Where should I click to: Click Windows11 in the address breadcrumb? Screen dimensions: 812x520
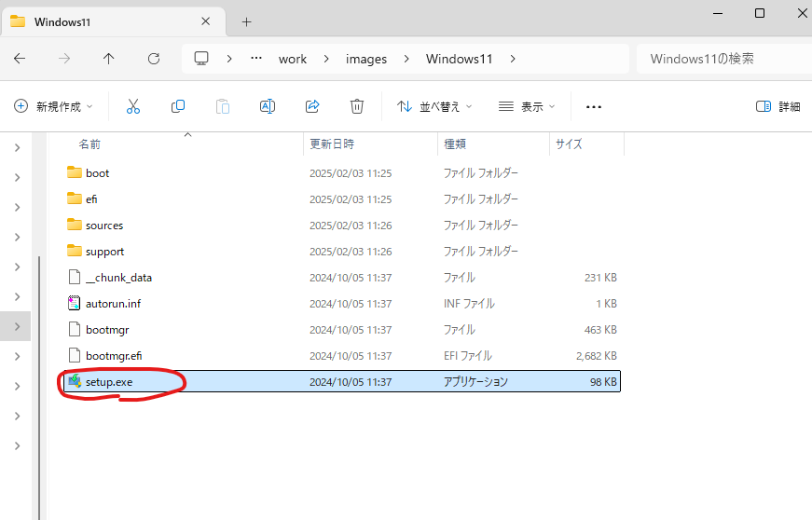[459, 59]
